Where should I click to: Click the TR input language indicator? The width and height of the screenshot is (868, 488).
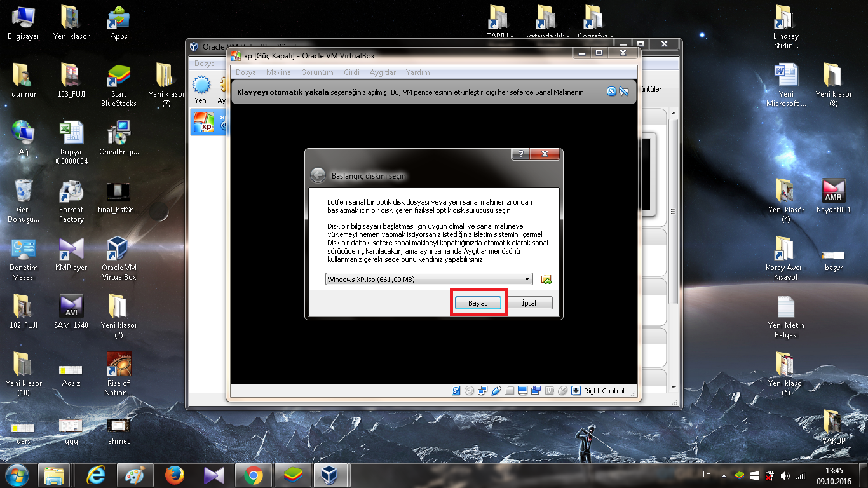[x=706, y=475]
